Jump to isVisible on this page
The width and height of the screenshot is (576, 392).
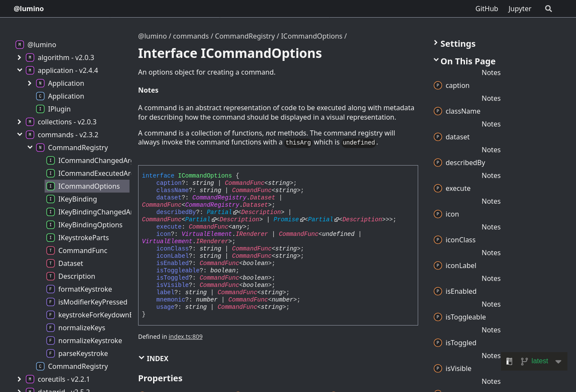tap(458, 368)
